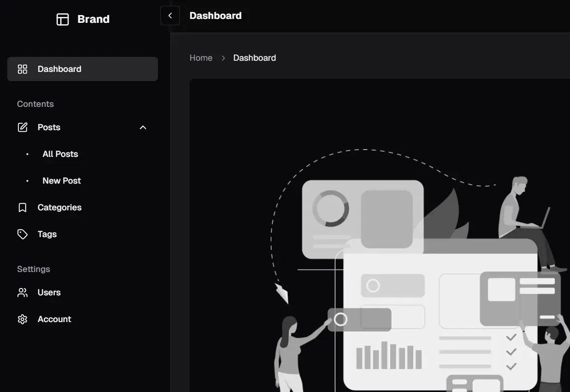Select the Dashboard grid icon
Screen dimensions: 570x392
(22, 68)
